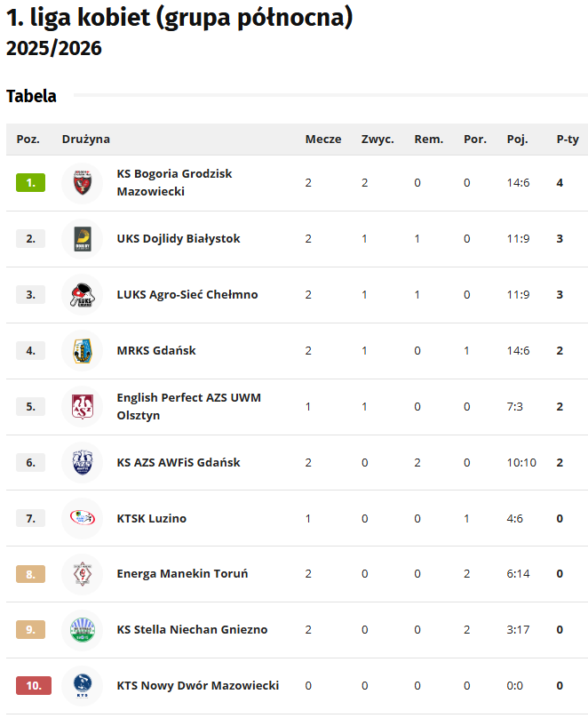The width and height of the screenshot is (588, 718).
Task: Click Energa Manekin Toruń team logo
Action: tap(83, 574)
